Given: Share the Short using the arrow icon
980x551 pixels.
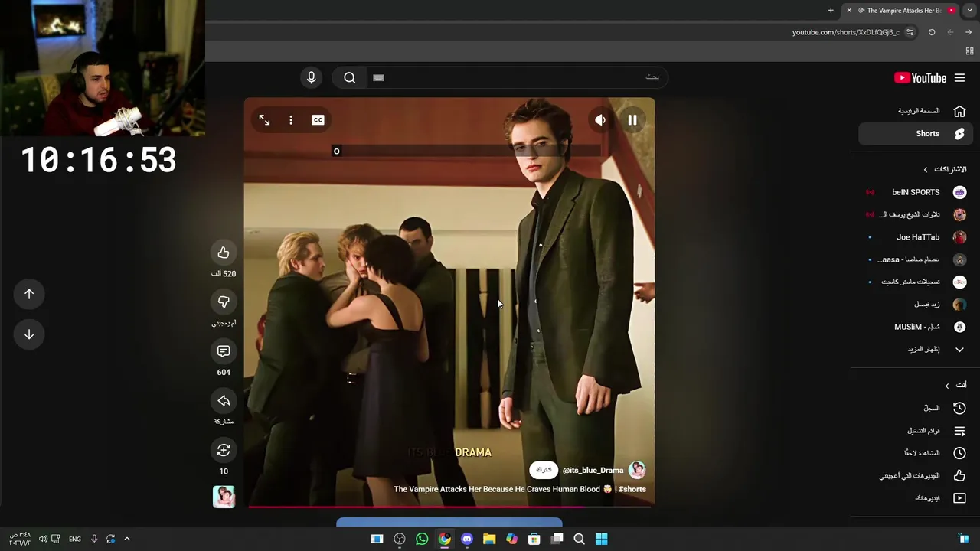Looking at the screenshot, I should (x=224, y=401).
